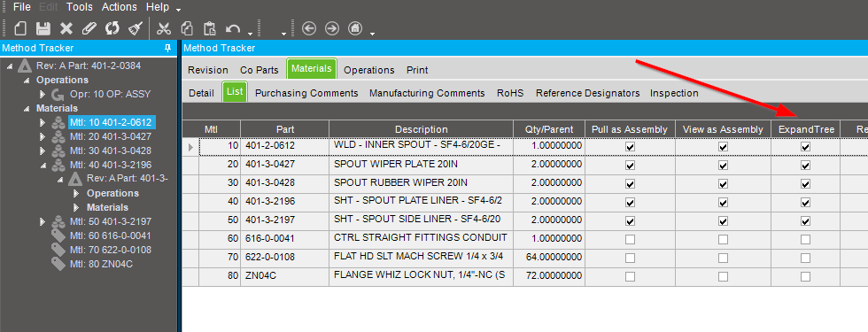Click the Home toolbar icon
The image size is (868, 332).
click(x=355, y=28)
